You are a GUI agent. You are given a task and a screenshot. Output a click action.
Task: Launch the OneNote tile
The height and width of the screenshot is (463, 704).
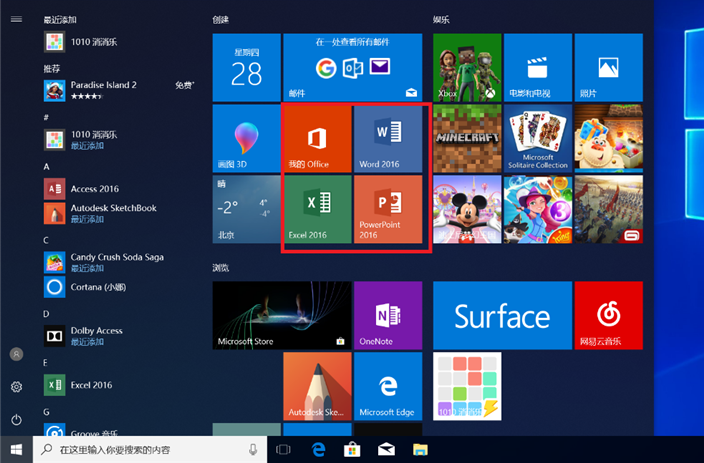[x=388, y=316]
